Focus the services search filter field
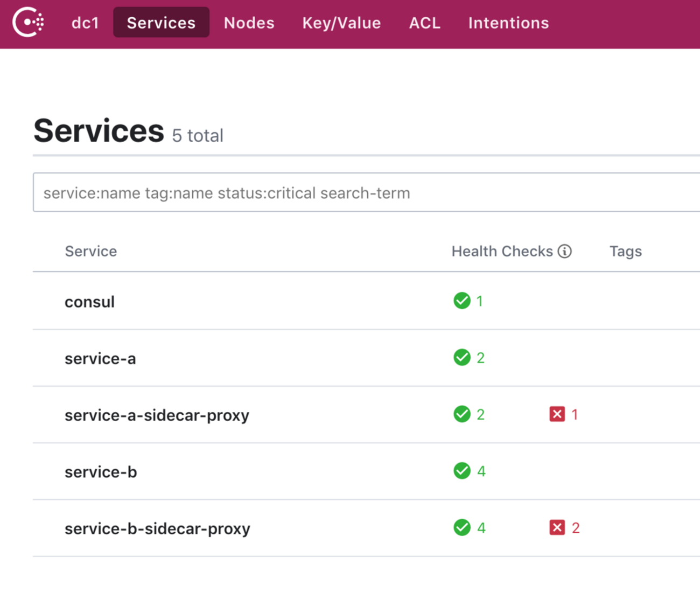Viewport: 700px width, 592px height. click(366, 192)
